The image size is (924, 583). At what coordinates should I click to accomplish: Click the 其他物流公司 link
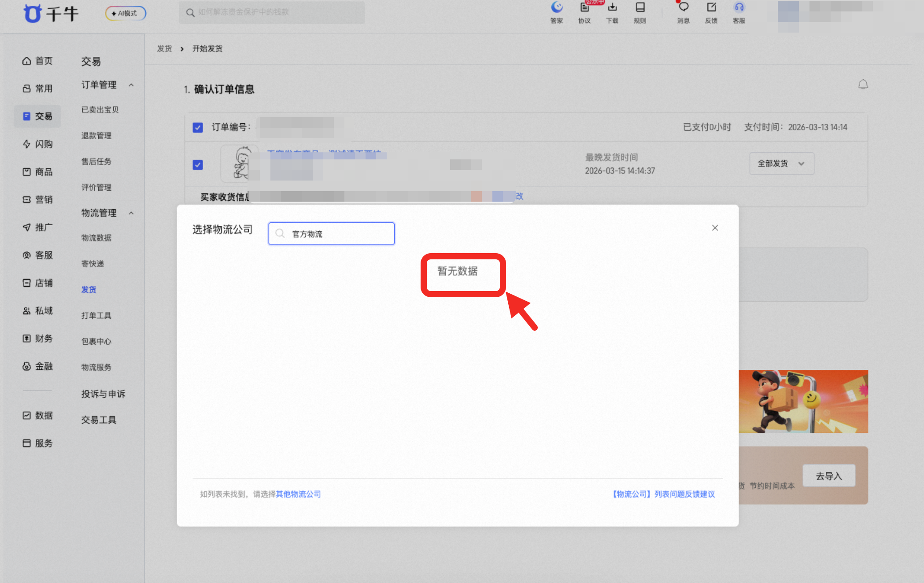click(298, 494)
